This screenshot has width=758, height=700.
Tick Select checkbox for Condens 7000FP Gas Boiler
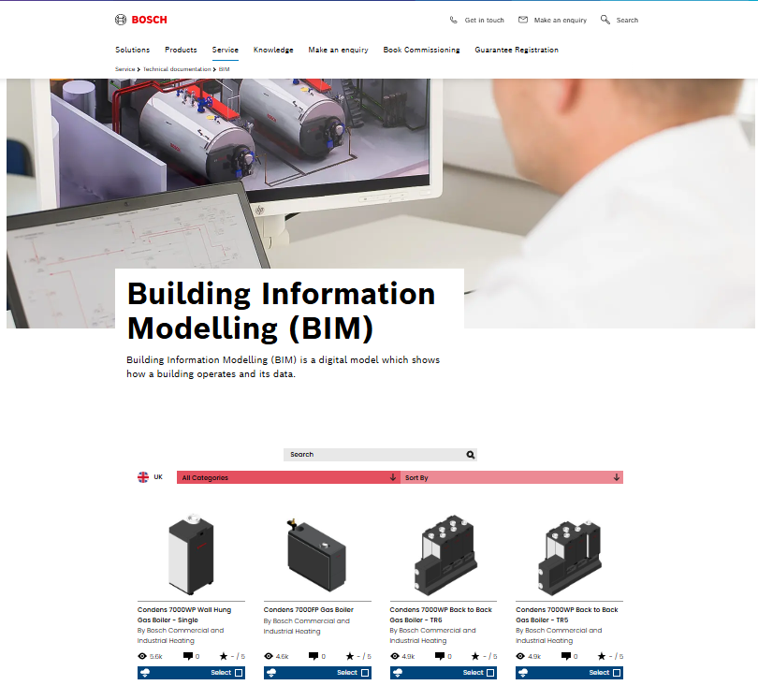[x=365, y=673]
